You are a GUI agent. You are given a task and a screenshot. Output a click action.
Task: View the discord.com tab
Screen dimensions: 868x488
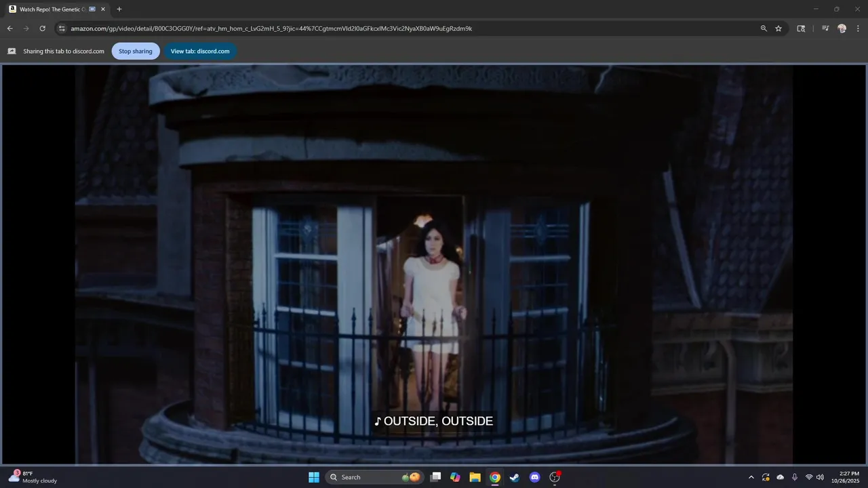[x=200, y=51]
